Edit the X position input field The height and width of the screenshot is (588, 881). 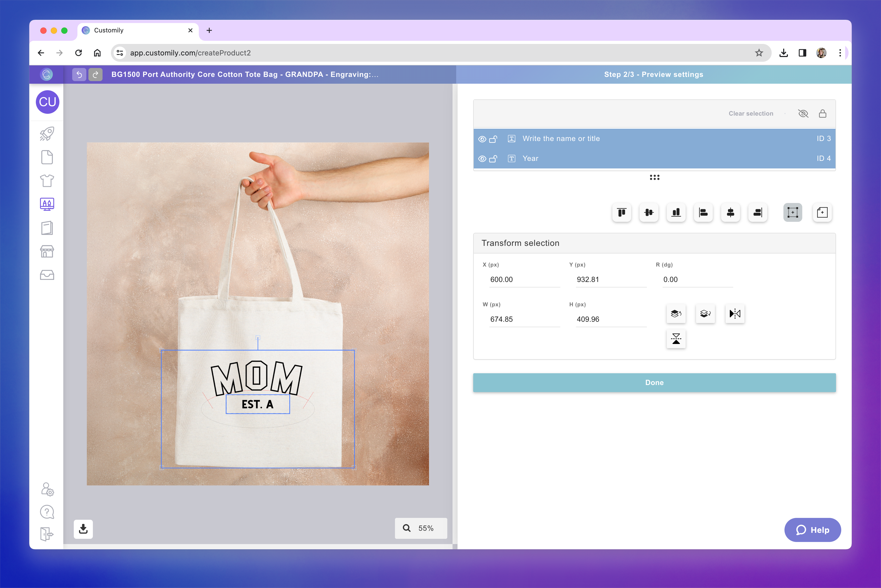[524, 279]
